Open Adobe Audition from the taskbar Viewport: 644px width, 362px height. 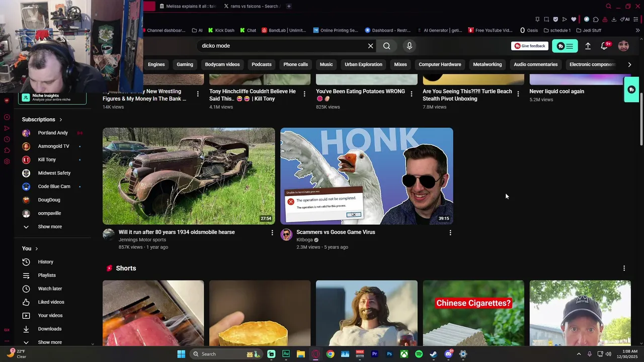point(286,354)
